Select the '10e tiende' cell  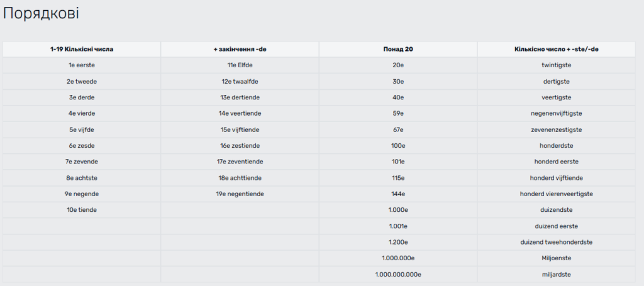[82, 209]
